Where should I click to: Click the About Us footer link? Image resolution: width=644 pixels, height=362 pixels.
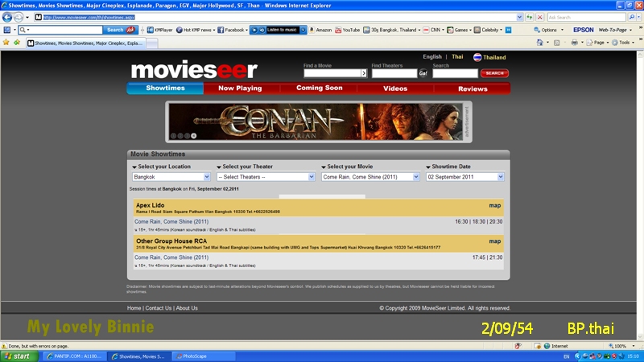pyautogui.click(x=187, y=308)
